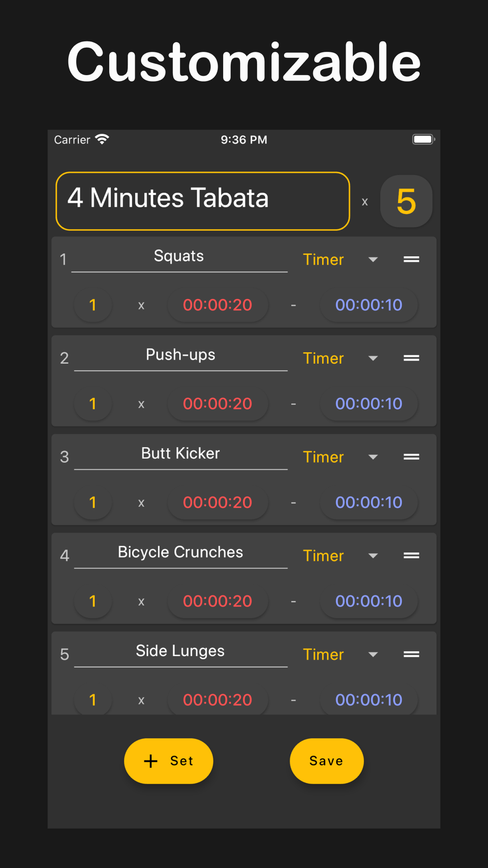Open Butt Kicker's Timer dropdown arrow

373,457
